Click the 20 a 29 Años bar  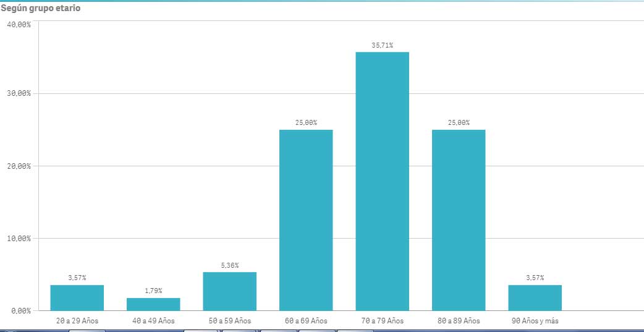point(77,297)
